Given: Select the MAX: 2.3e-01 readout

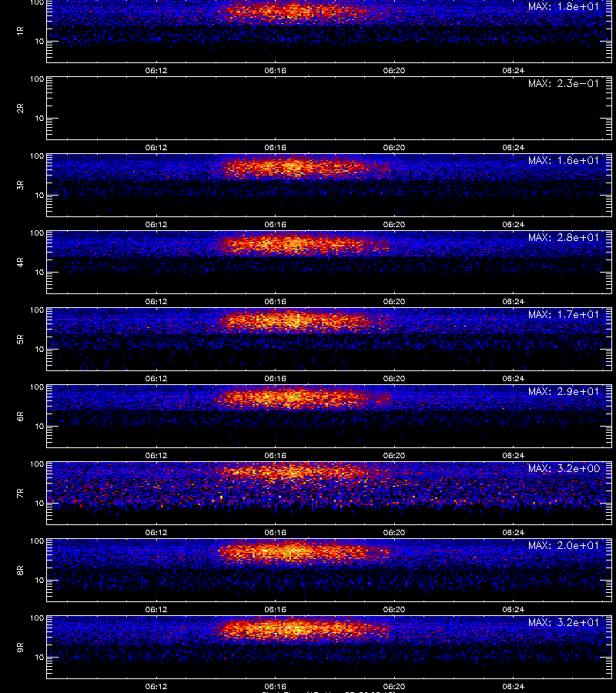Looking at the screenshot, I should click(x=564, y=83).
